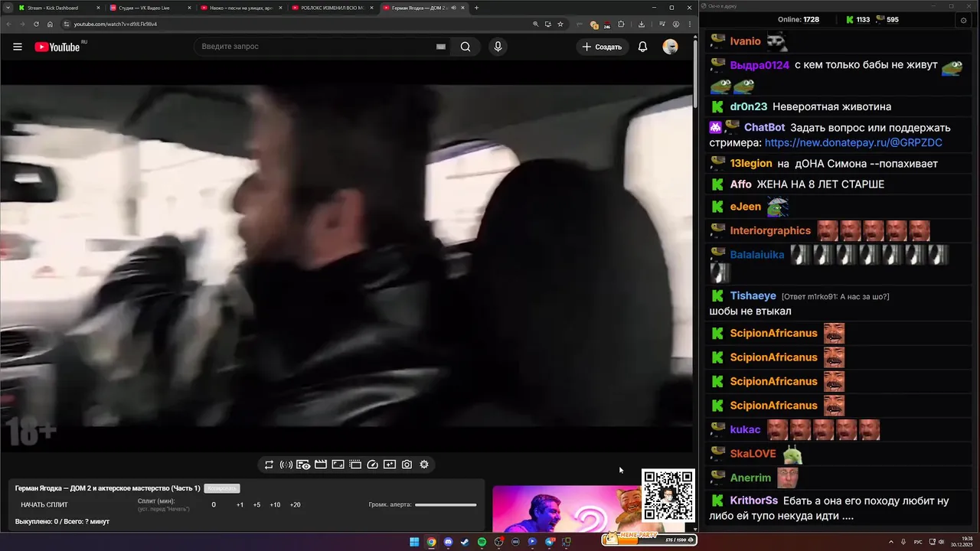This screenshot has height=551, width=980.
Task: Go to the Chrome home button
Action: point(50,24)
